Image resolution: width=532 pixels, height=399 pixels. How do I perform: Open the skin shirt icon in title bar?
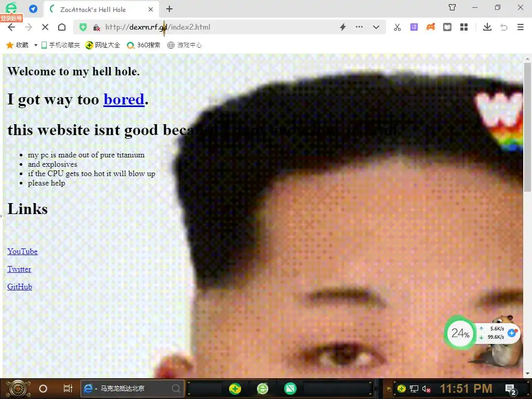tap(453, 7)
